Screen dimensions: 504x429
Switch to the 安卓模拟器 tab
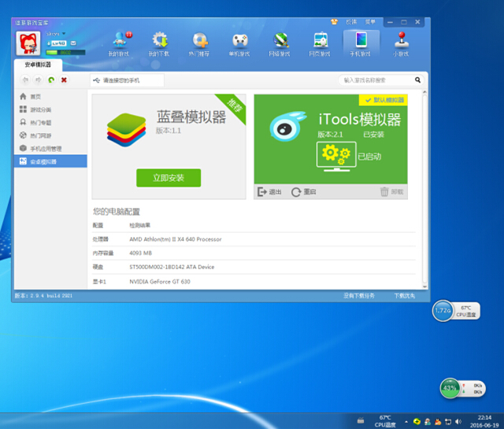coord(38,65)
